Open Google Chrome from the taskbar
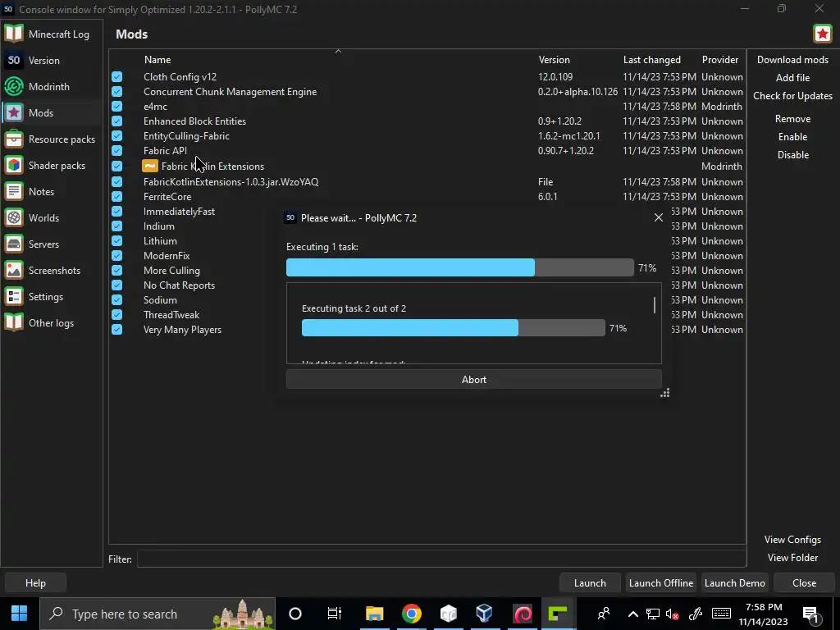 [x=412, y=614]
